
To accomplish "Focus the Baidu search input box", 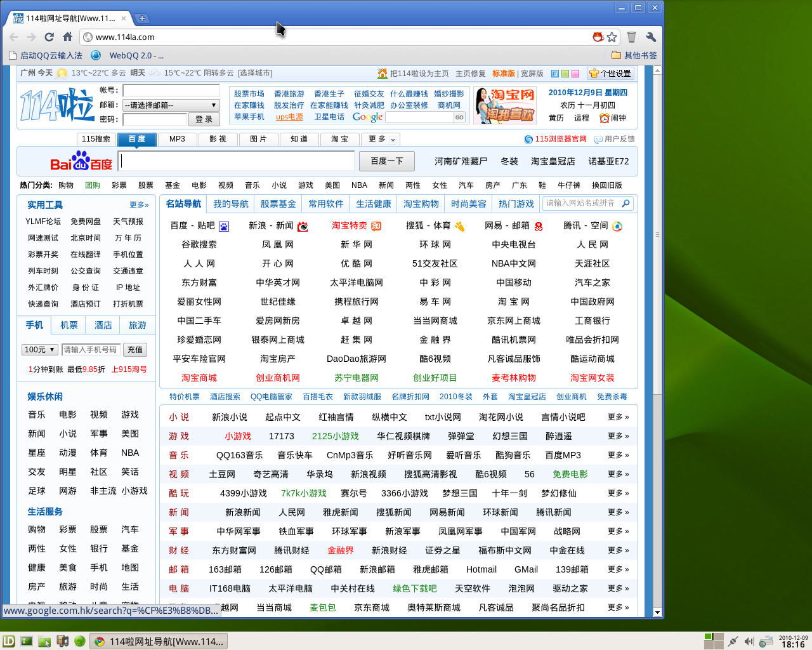I will pos(237,161).
